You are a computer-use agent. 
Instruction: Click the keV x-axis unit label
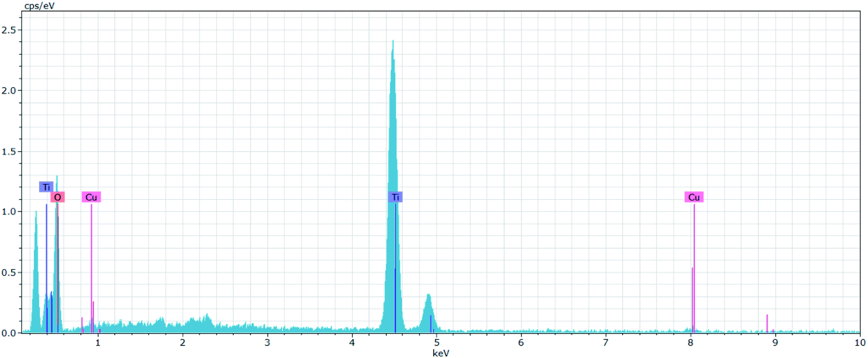coord(441,353)
